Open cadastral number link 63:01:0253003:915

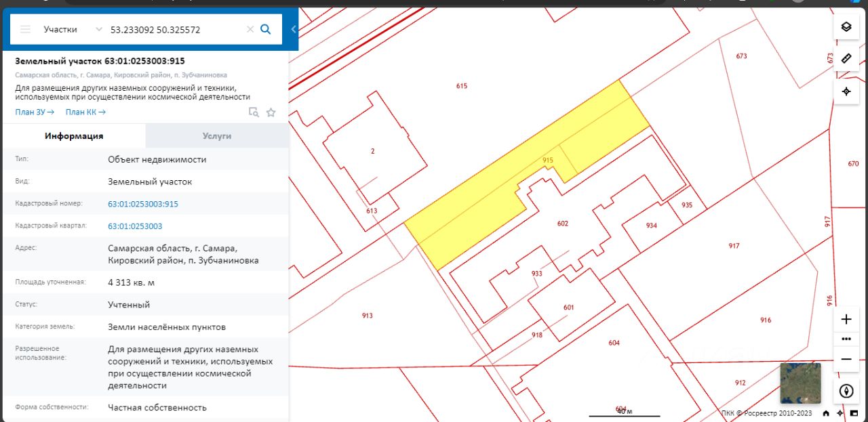[x=143, y=204]
